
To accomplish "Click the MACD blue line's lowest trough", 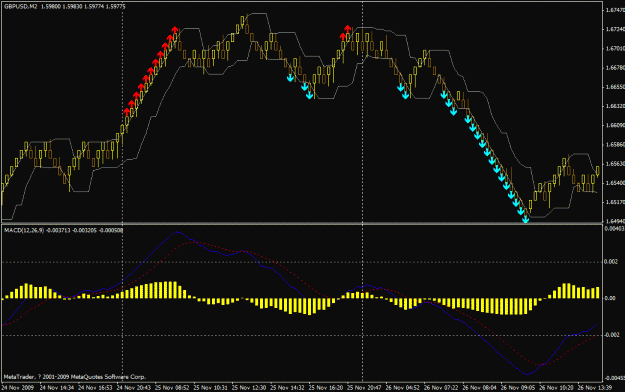I will tap(527, 374).
